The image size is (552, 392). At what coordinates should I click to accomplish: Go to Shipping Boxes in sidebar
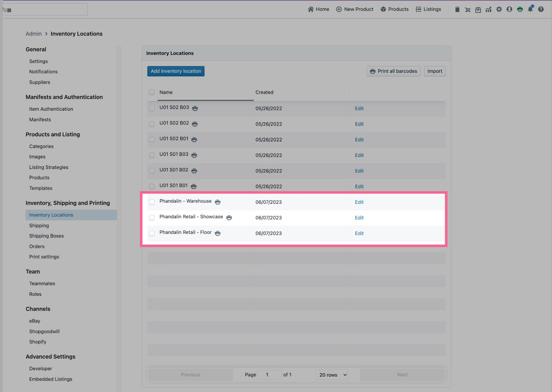tap(47, 236)
